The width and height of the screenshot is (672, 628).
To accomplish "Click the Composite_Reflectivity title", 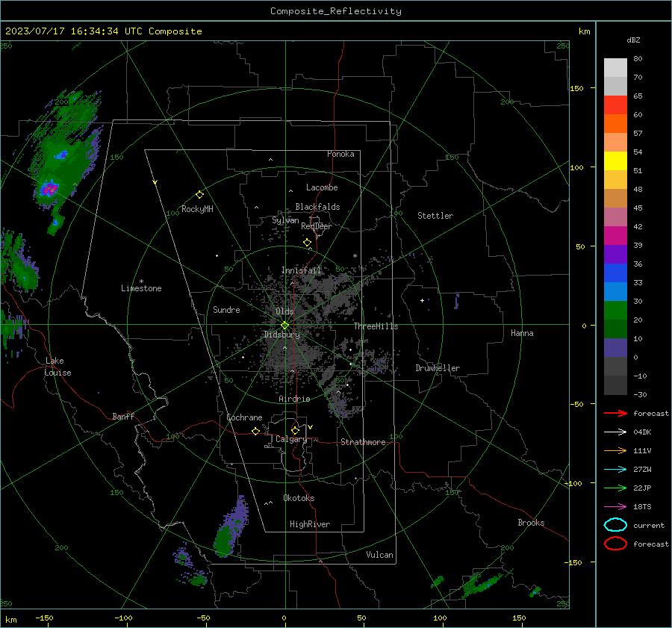I will (335, 11).
